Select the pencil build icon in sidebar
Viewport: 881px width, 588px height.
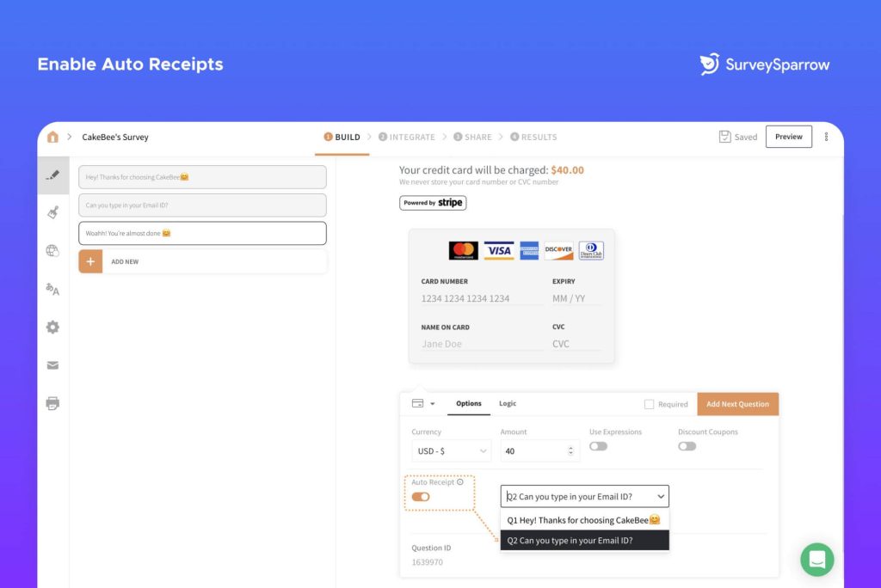[52, 175]
